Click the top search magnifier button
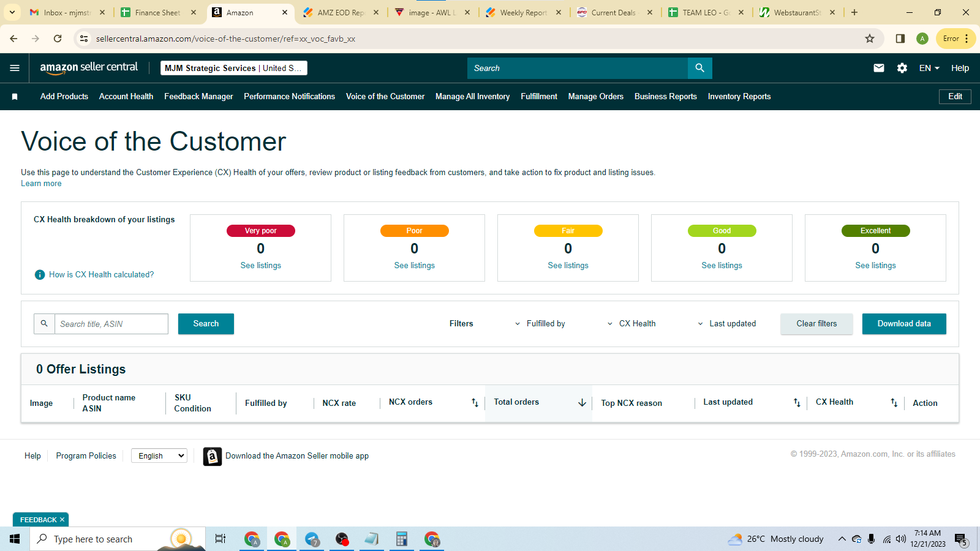 [x=699, y=68]
